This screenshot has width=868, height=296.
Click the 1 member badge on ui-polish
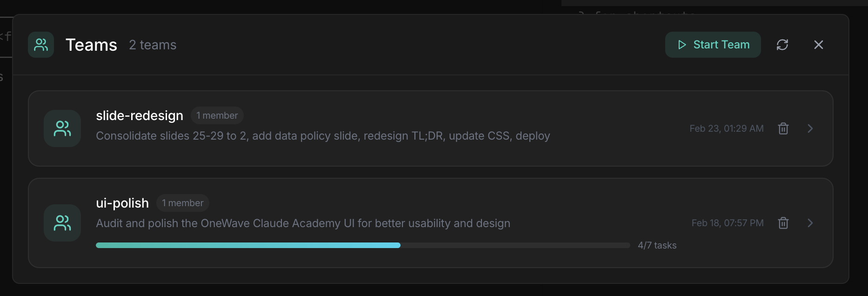182,202
